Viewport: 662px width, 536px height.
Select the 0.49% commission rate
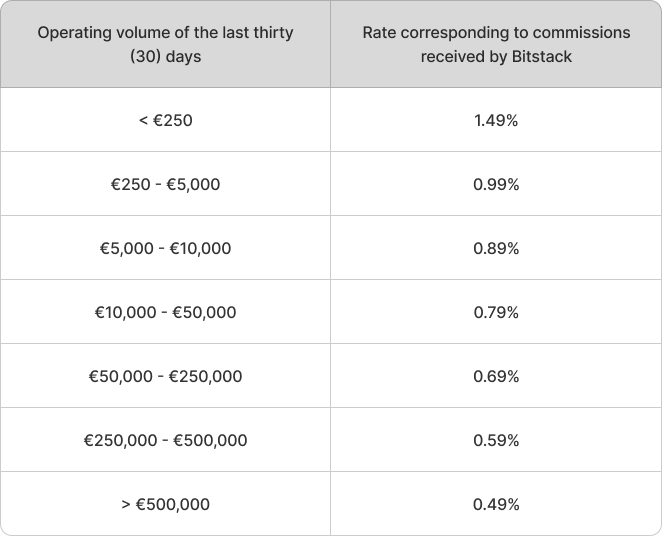tap(496, 504)
